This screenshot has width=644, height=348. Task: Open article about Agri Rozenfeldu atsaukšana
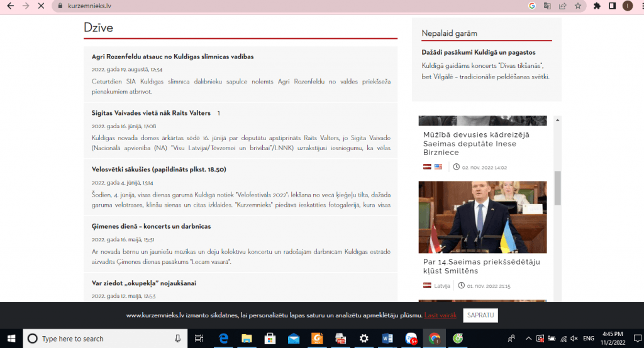pyautogui.click(x=172, y=57)
